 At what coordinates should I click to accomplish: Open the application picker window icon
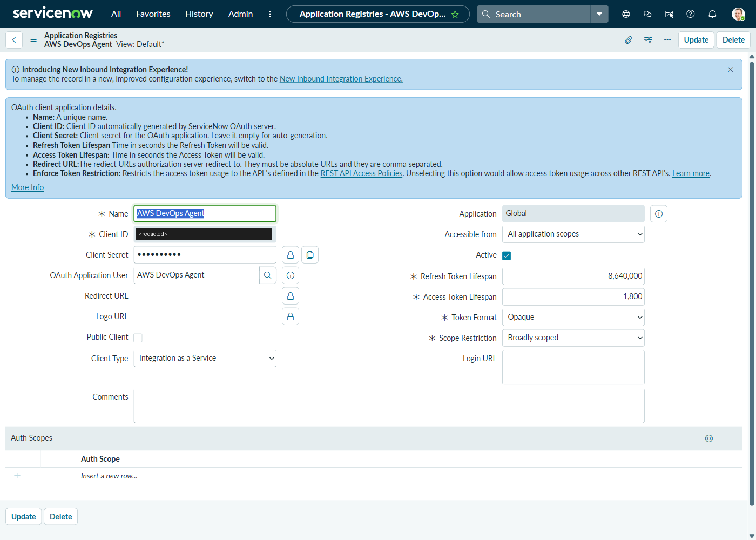click(x=669, y=14)
